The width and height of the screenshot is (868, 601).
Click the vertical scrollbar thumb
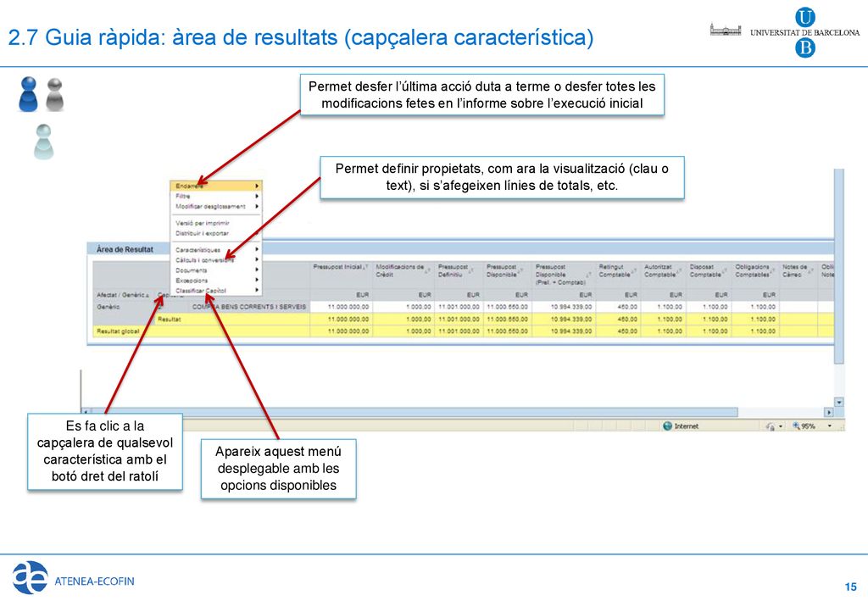[x=839, y=266]
